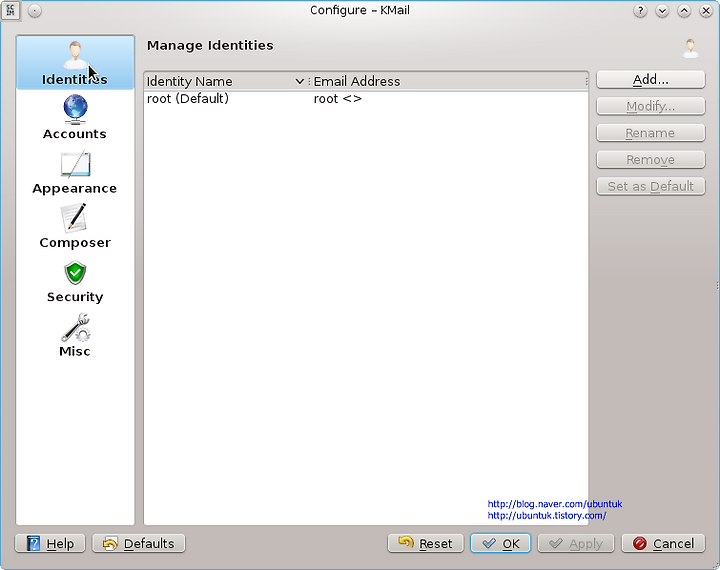Viewport: 720px width, 570px height.
Task: Sort by the Identity Name column header
Action: click(x=226, y=81)
